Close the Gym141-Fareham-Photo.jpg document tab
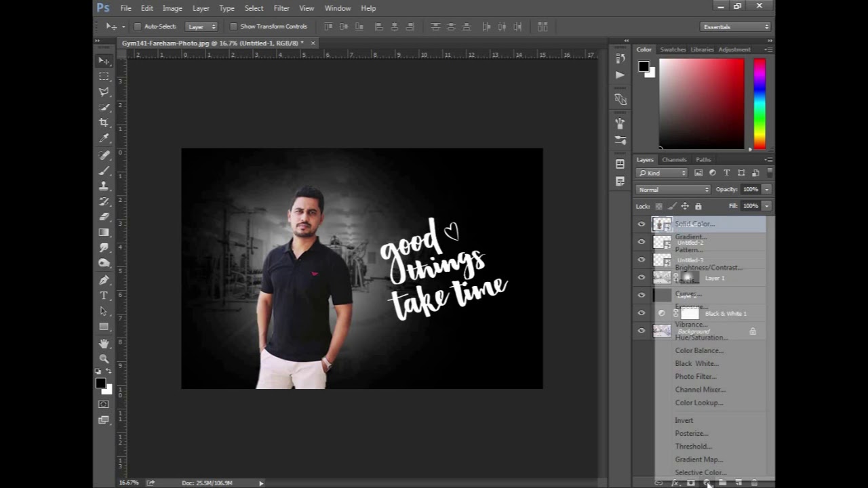The width and height of the screenshot is (868, 488). pyautogui.click(x=313, y=43)
